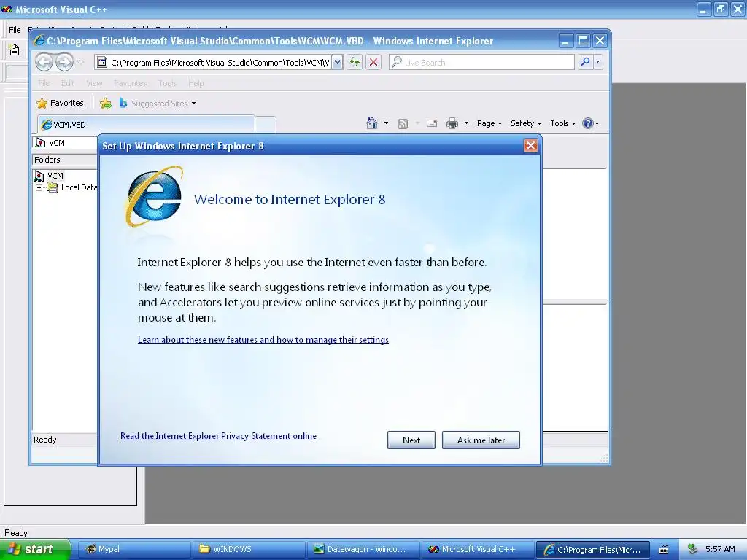Viewport: 747px width, 560px height.
Task: Select the VCM root tree item
Action: (55, 176)
